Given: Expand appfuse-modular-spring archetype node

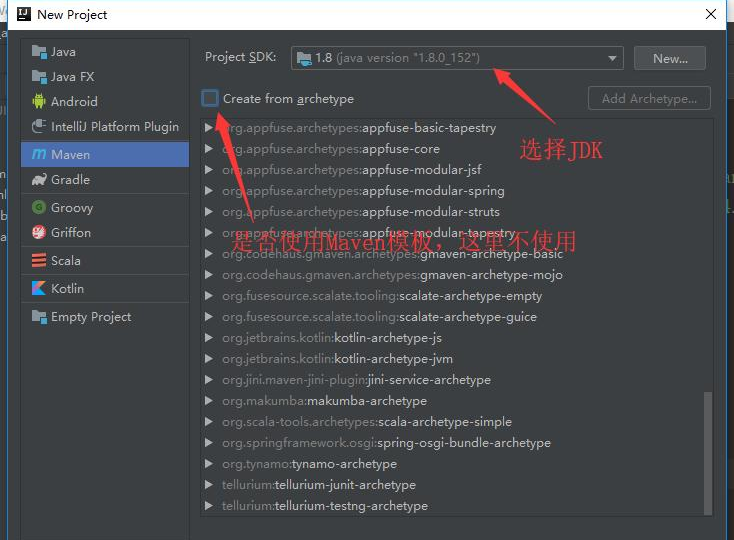Looking at the screenshot, I should (209, 190).
